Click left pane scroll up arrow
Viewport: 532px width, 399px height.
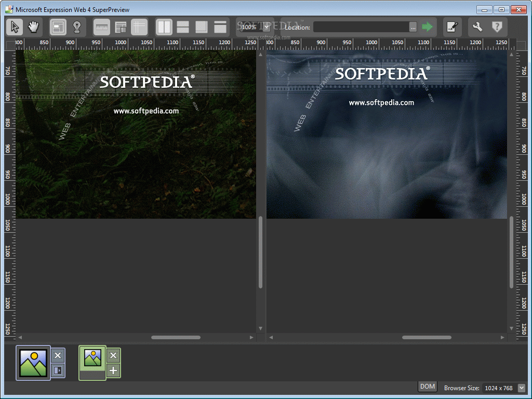point(261,54)
